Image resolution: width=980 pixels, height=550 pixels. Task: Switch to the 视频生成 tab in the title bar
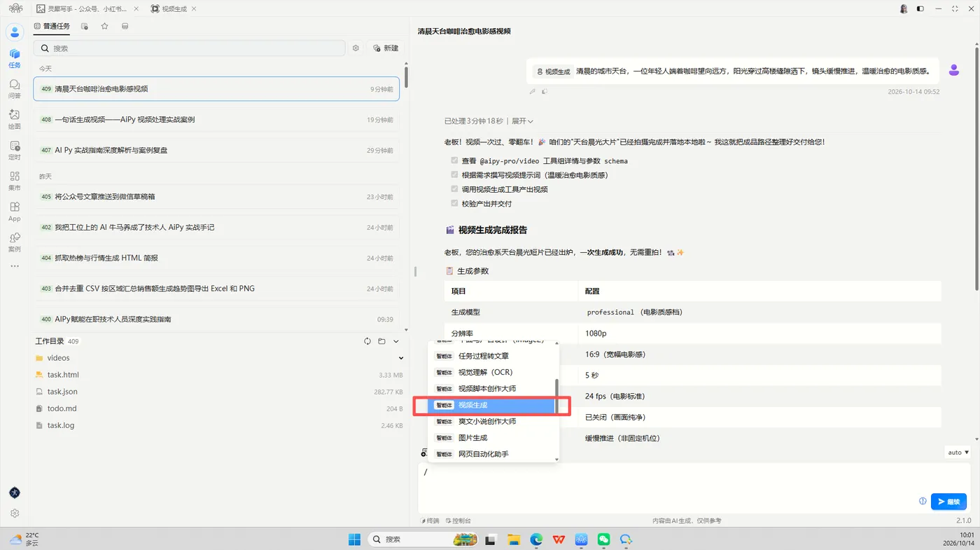tap(174, 9)
